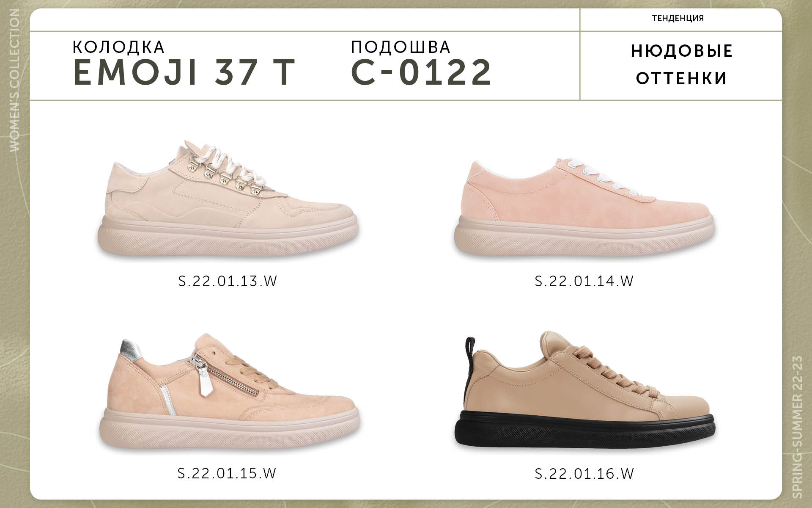812x508 pixels.
Task: Click the ПОДОШВА label
Action: (x=401, y=47)
